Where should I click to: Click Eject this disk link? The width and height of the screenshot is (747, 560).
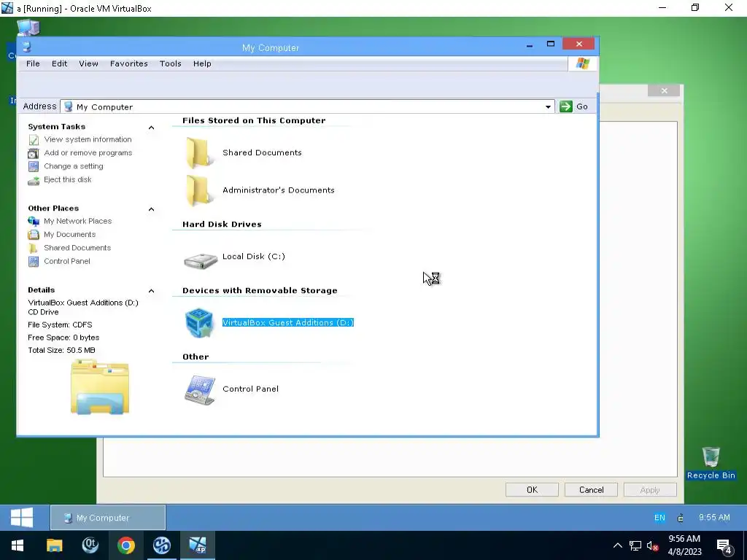coord(68,179)
